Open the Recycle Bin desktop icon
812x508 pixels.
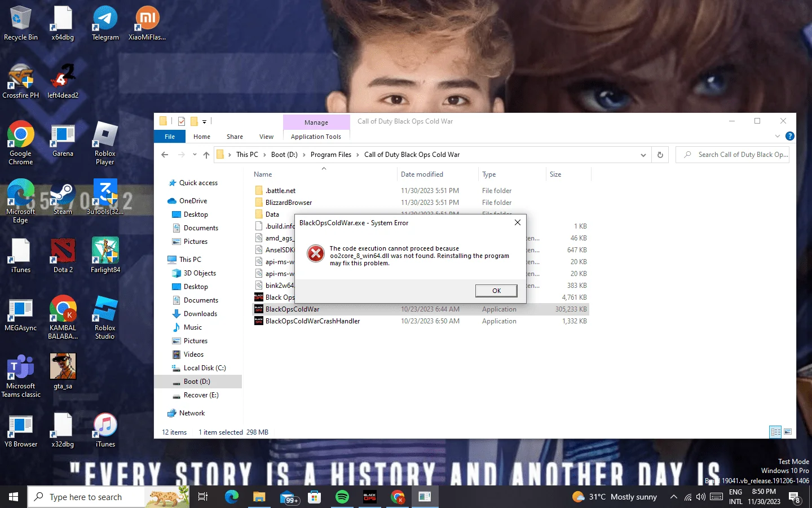pos(21,23)
